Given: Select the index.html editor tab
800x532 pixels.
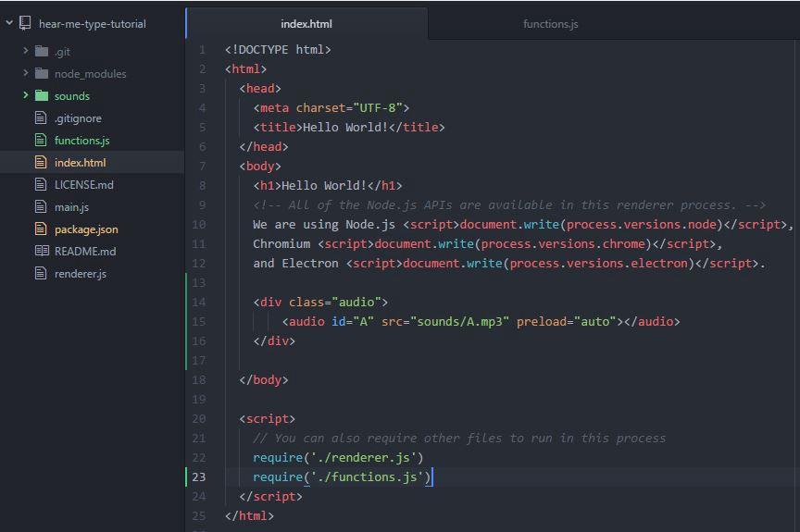Looking at the screenshot, I should [306, 24].
